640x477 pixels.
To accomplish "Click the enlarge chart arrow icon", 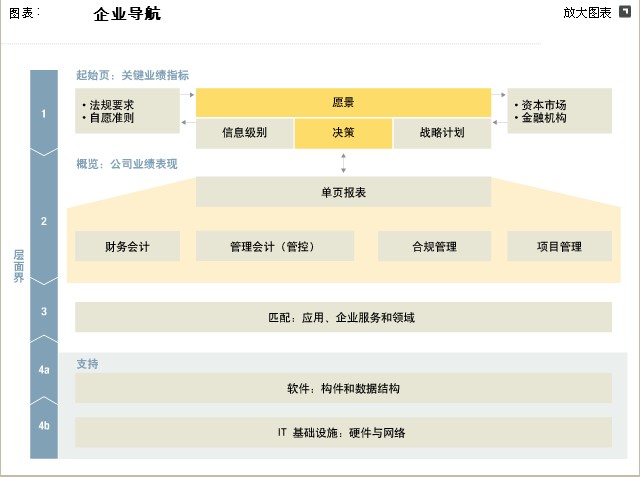I will pos(625,11).
